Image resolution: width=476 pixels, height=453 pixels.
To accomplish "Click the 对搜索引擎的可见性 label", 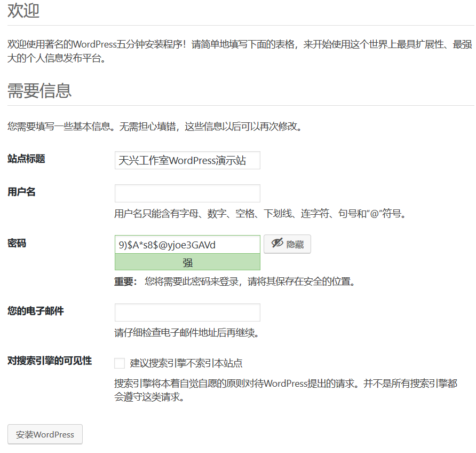I will pos(50,361).
